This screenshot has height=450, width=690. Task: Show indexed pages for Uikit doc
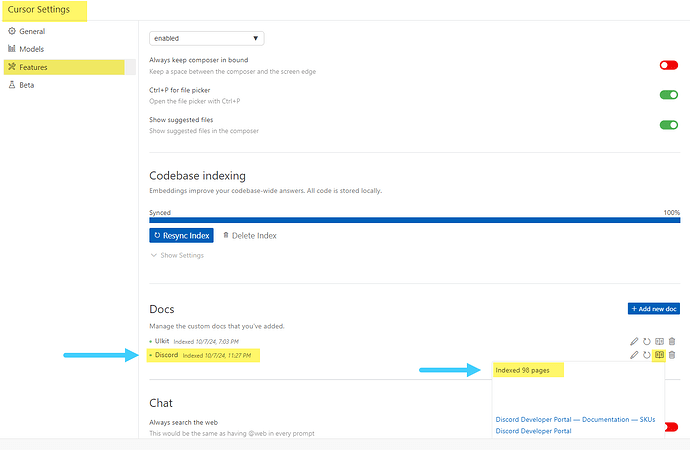[660, 342]
